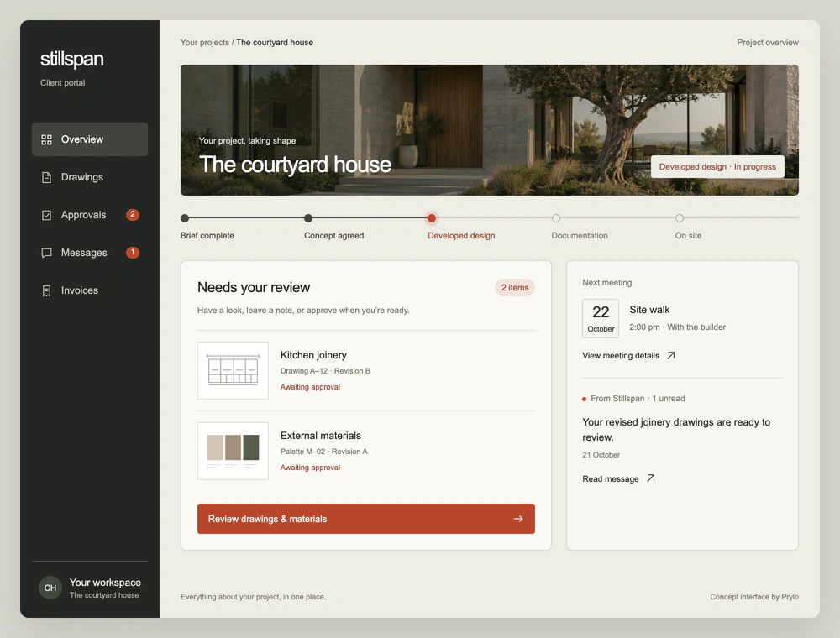This screenshot has height=638, width=840.
Task: Click the Developed design stage label
Action: pyautogui.click(x=461, y=236)
